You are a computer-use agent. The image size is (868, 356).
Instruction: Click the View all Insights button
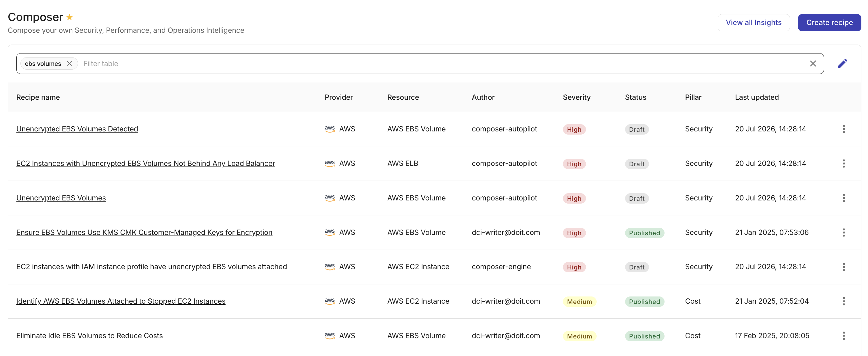[753, 22]
